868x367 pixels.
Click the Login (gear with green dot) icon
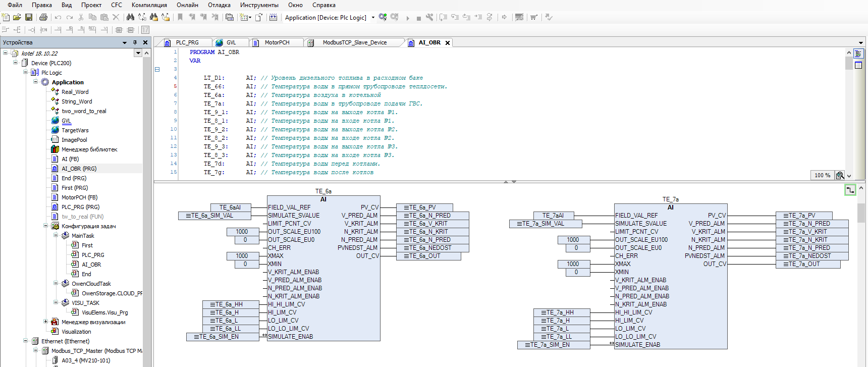tap(383, 17)
